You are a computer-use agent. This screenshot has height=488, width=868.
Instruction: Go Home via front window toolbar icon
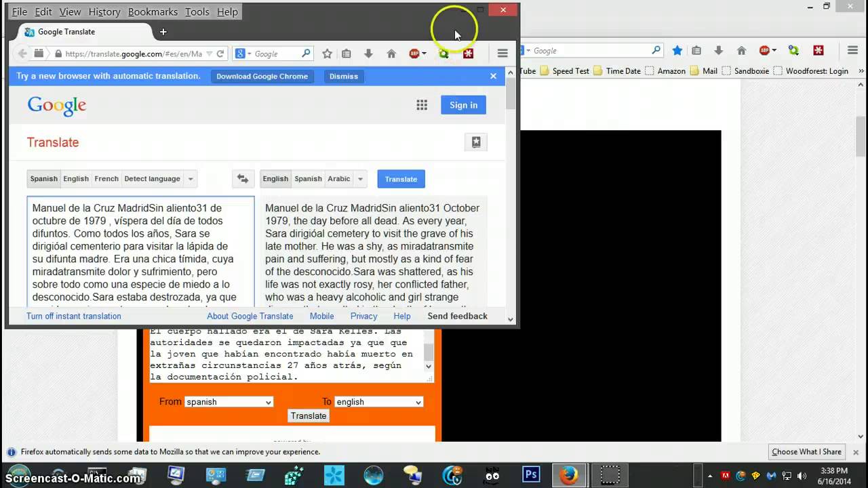[x=391, y=54]
